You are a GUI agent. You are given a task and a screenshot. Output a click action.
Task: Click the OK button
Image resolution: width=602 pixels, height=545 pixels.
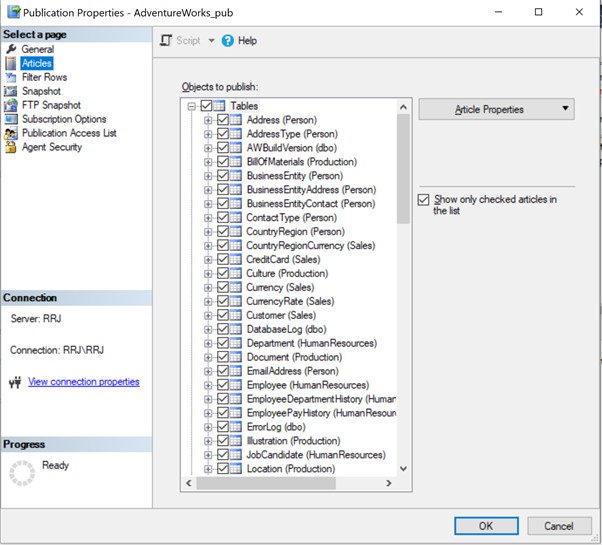486,526
